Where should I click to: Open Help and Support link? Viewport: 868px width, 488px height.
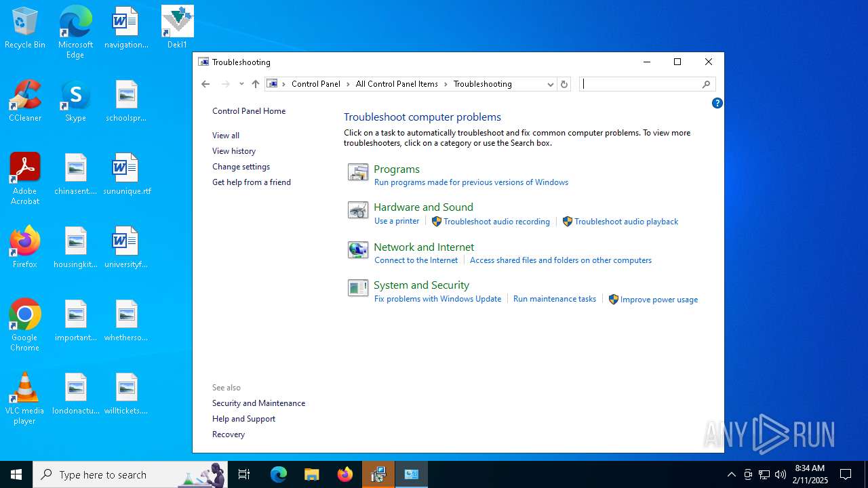click(x=243, y=419)
